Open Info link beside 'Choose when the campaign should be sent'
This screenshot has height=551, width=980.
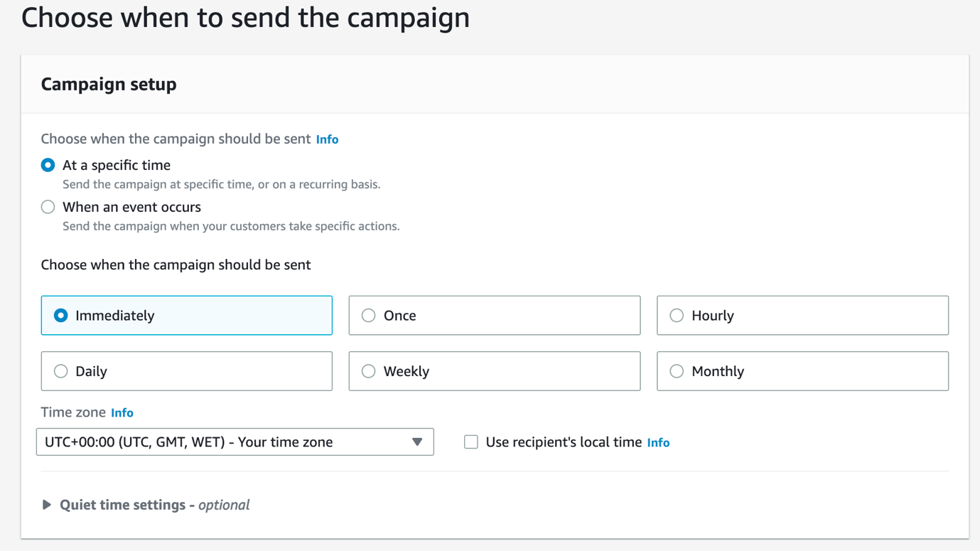click(x=327, y=139)
